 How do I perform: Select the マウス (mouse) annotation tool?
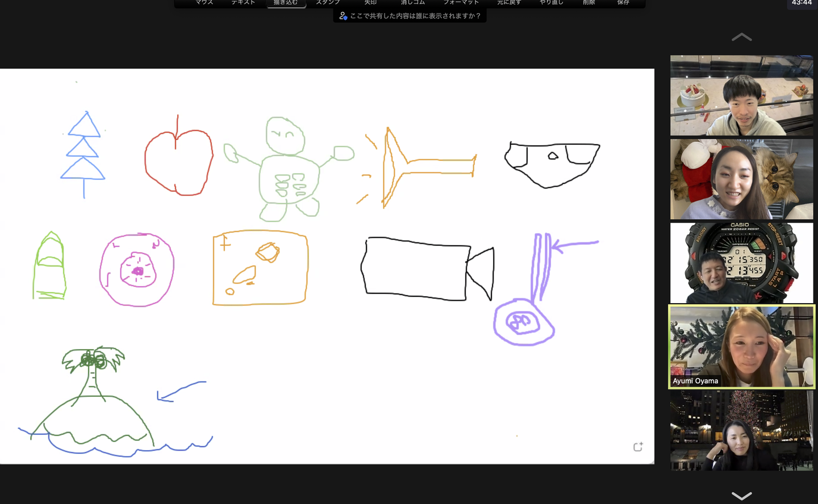(x=204, y=3)
